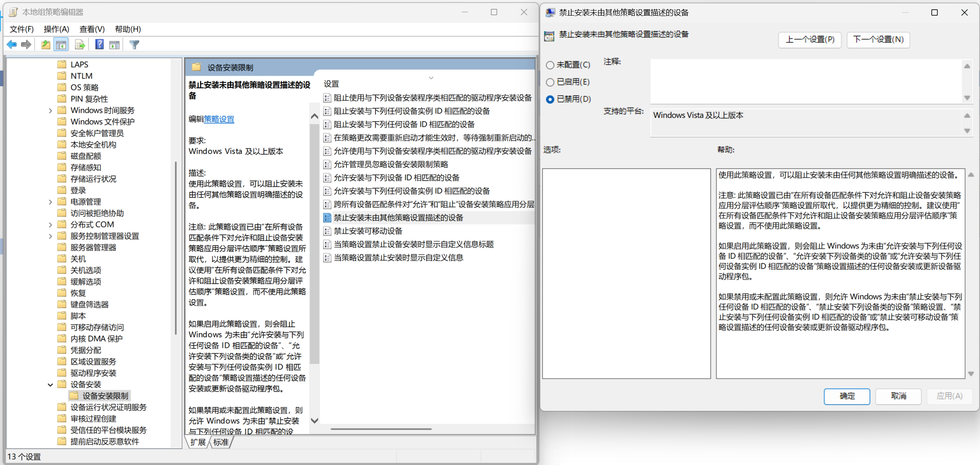Select the 已启用(E) radio button
Image resolution: width=980 pixels, height=465 pixels.
[550, 82]
